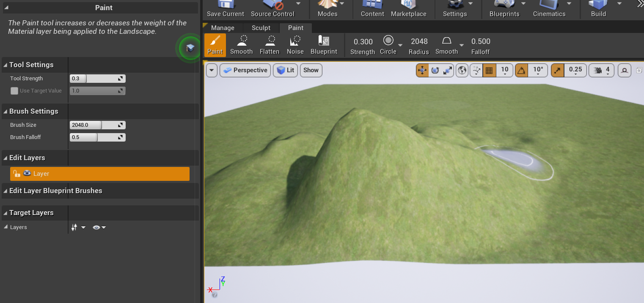Image resolution: width=644 pixels, height=303 pixels.
Task: Select the Flatten landscape tool
Action: click(x=270, y=45)
